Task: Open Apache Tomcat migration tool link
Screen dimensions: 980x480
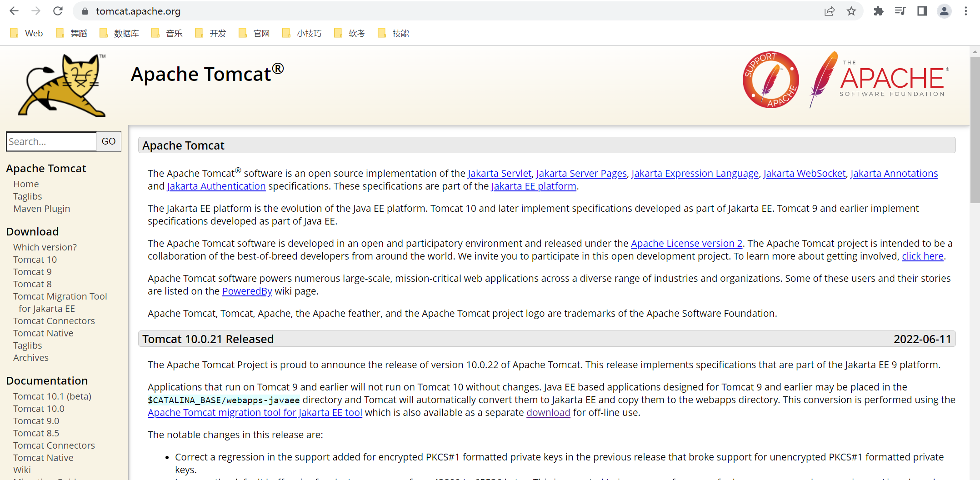Action: 255,413
